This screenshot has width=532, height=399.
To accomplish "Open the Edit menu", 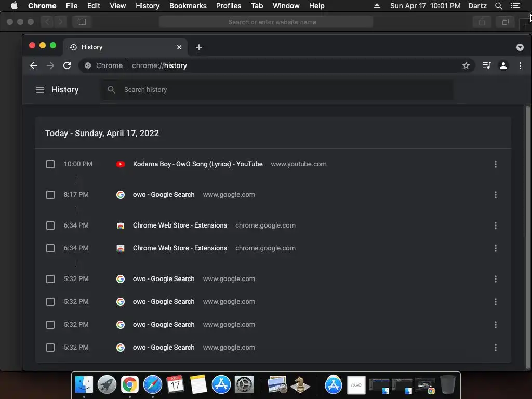I will click(94, 6).
